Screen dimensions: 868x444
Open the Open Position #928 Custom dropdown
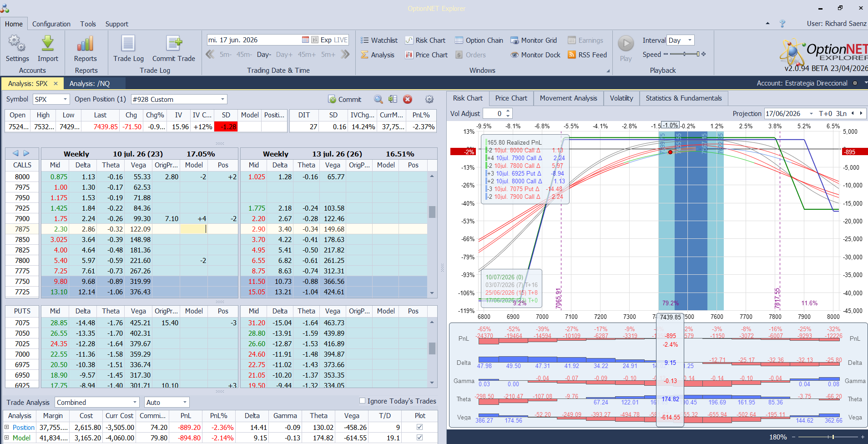(x=223, y=99)
